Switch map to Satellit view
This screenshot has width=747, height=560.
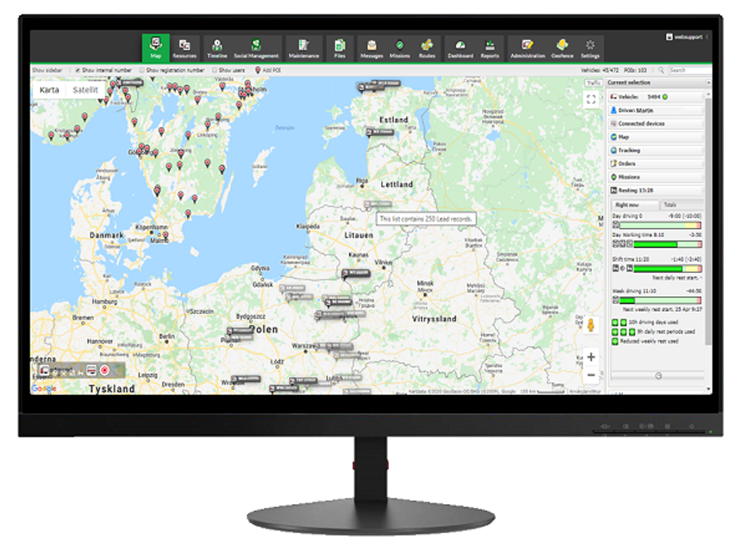[85, 90]
